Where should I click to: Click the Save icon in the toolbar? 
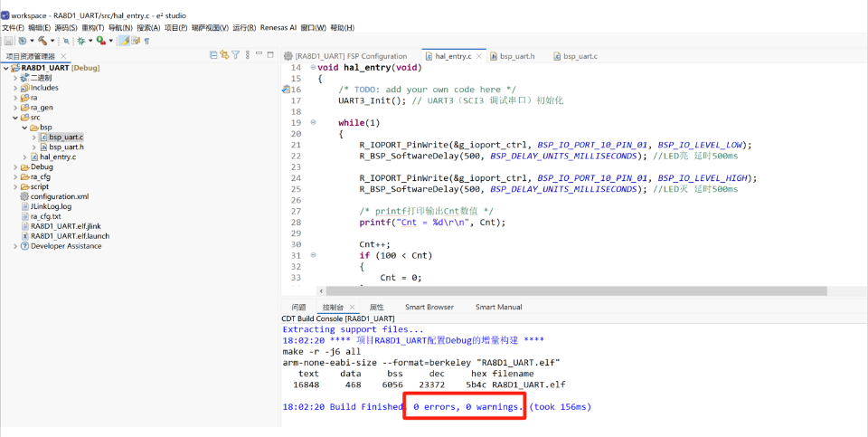point(8,41)
